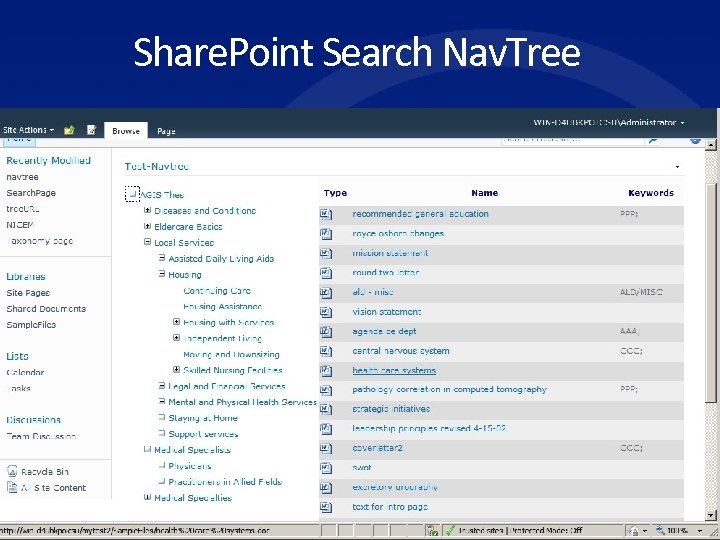Open the Calendar list
Viewport: 720px width, 540px height.
(x=25, y=372)
